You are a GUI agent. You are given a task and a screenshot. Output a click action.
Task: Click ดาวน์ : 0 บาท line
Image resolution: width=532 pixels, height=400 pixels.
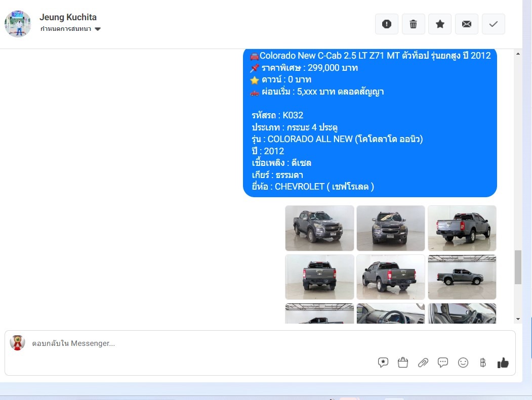click(280, 80)
